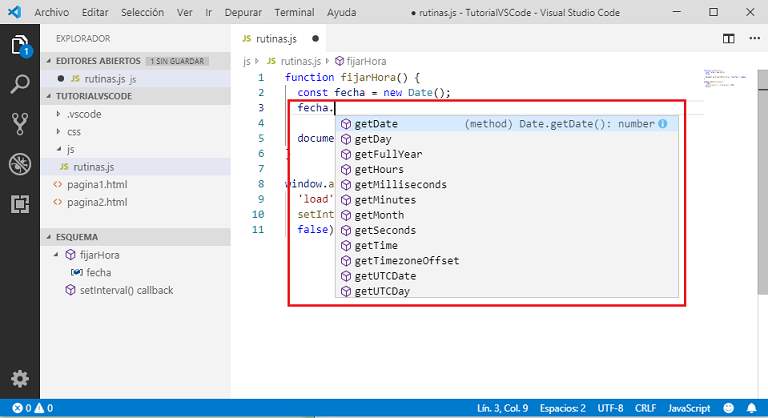The height and width of the screenshot is (418, 768).
Task: Expand the .vscode folder
Action: (58, 114)
